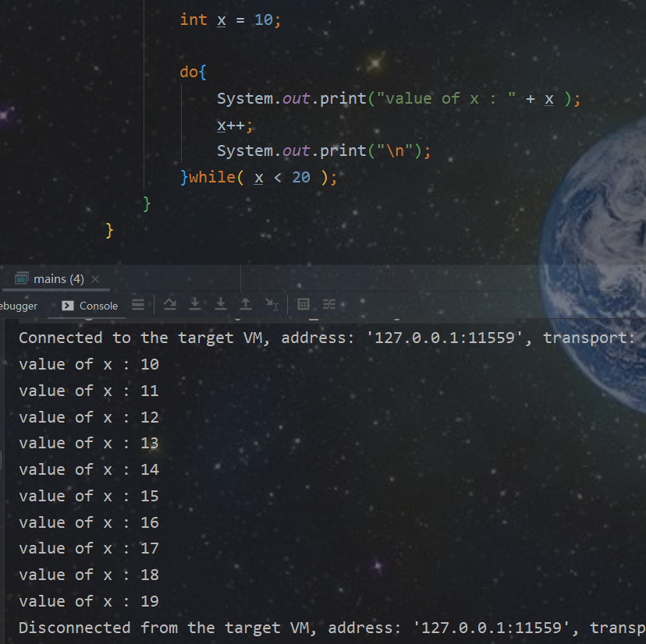Image resolution: width=646 pixels, height=644 pixels.
Task: Click console output 'value of x : 13'
Action: pyautogui.click(x=89, y=443)
